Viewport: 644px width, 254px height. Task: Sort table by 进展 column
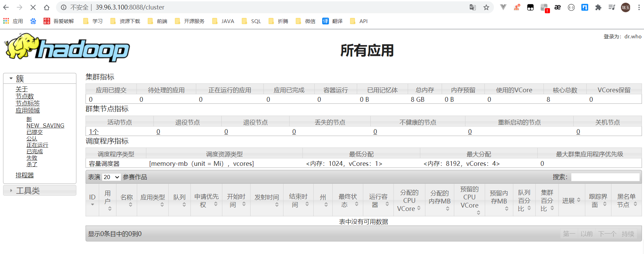click(571, 200)
